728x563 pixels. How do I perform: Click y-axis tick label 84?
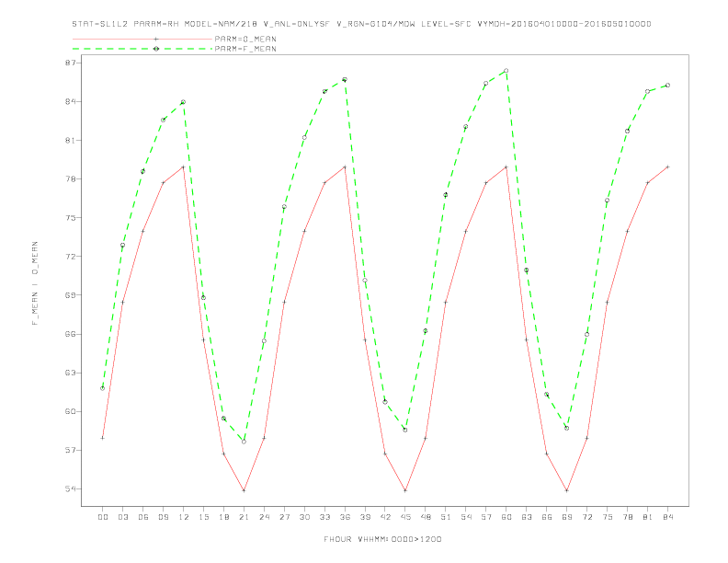(71, 101)
